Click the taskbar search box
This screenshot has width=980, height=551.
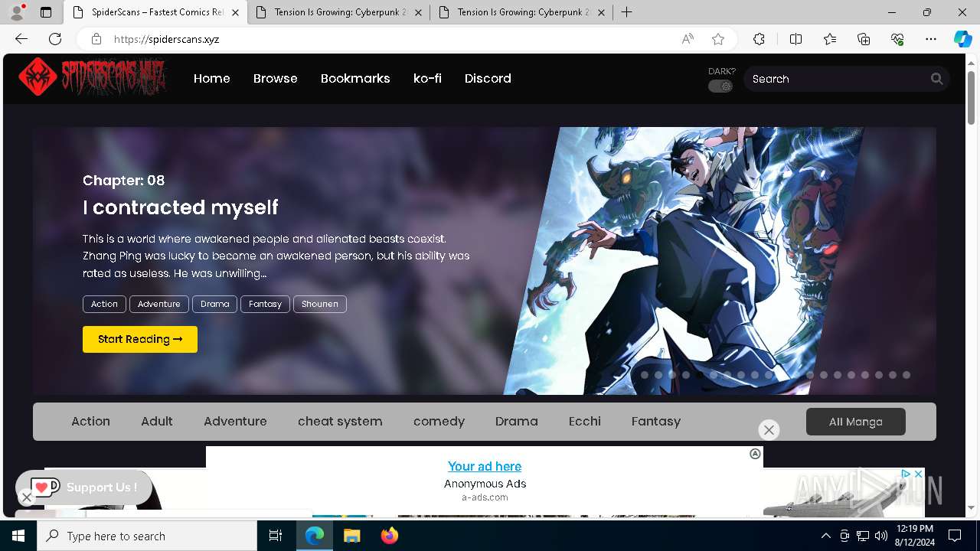point(147,536)
